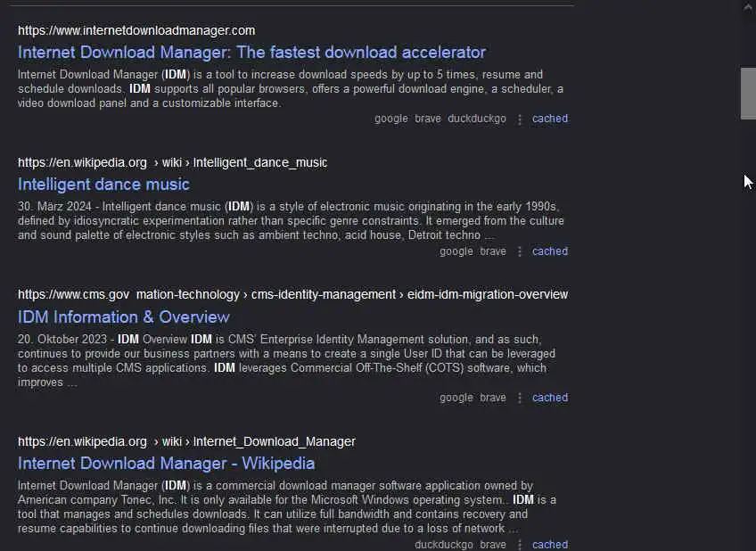
Task: Open cached version of Internet Download Manager Wikipedia
Action: coord(550,545)
